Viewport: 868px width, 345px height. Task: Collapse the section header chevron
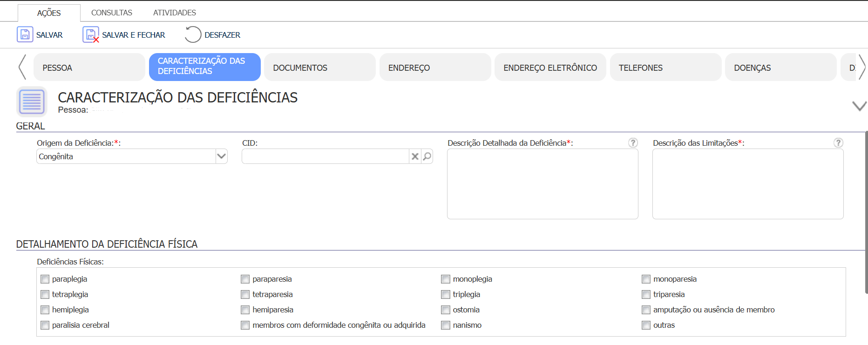[859, 106]
